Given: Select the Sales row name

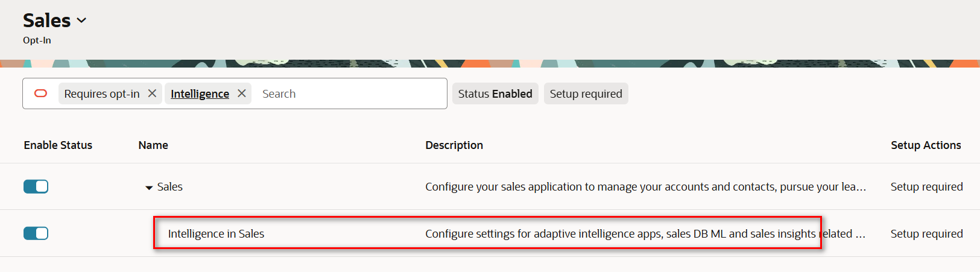Looking at the screenshot, I should (170, 187).
